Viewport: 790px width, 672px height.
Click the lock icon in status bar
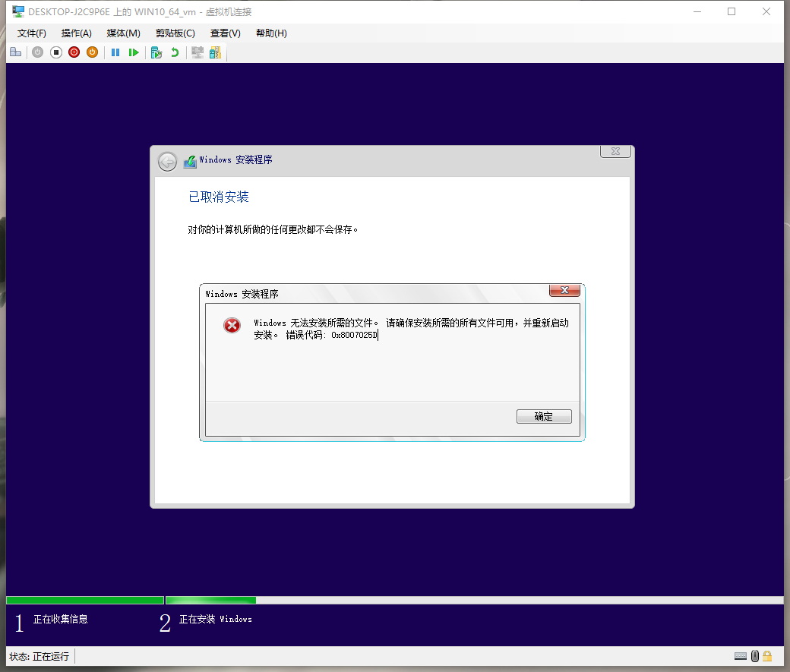767,656
